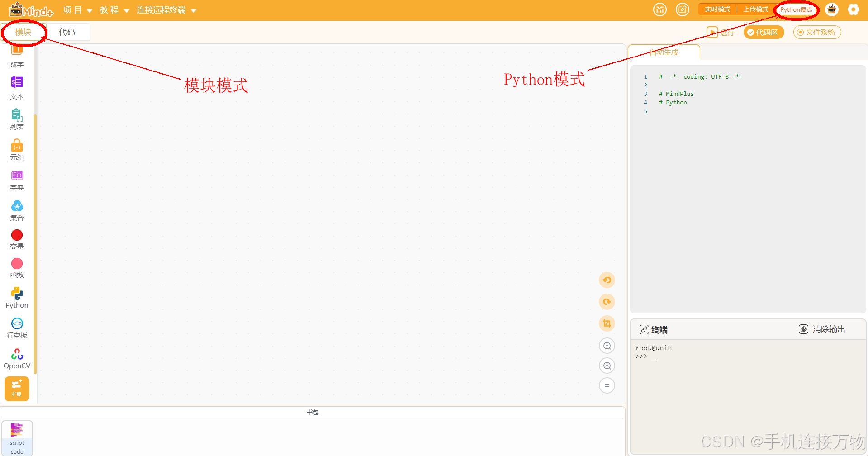Click the undo icon on the workspace

coord(607,280)
